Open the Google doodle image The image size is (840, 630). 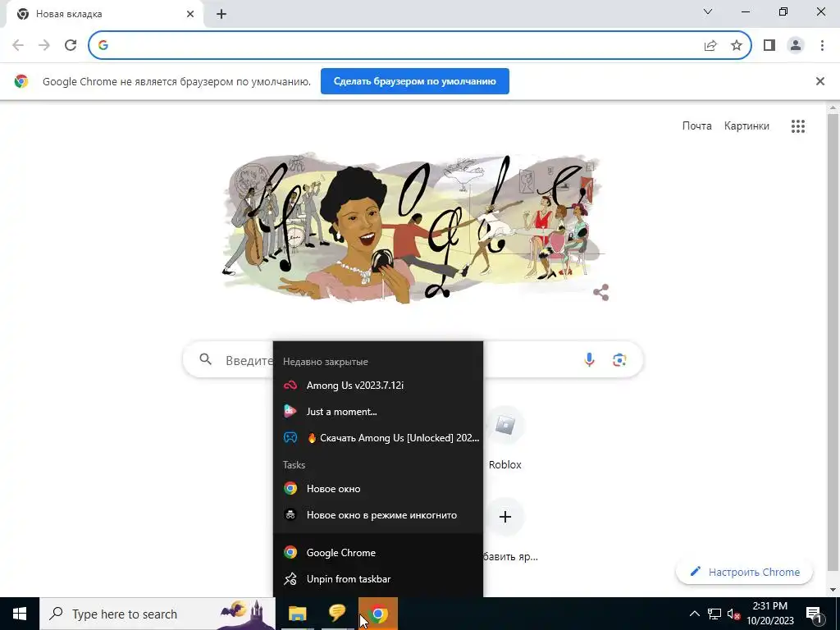tap(413, 228)
